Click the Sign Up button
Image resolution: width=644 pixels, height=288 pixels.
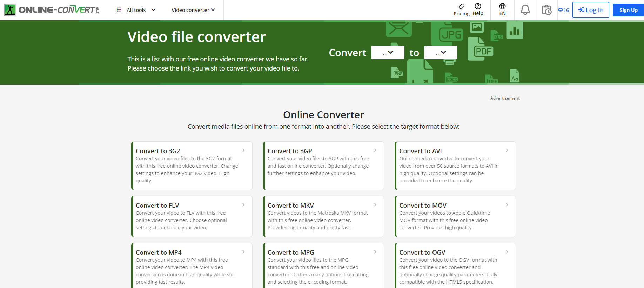pos(628,10)
